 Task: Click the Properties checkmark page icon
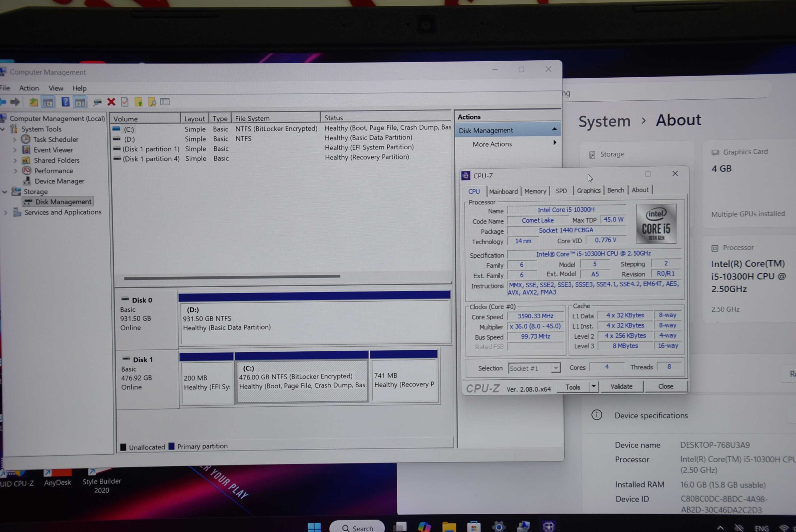(125, 102)
